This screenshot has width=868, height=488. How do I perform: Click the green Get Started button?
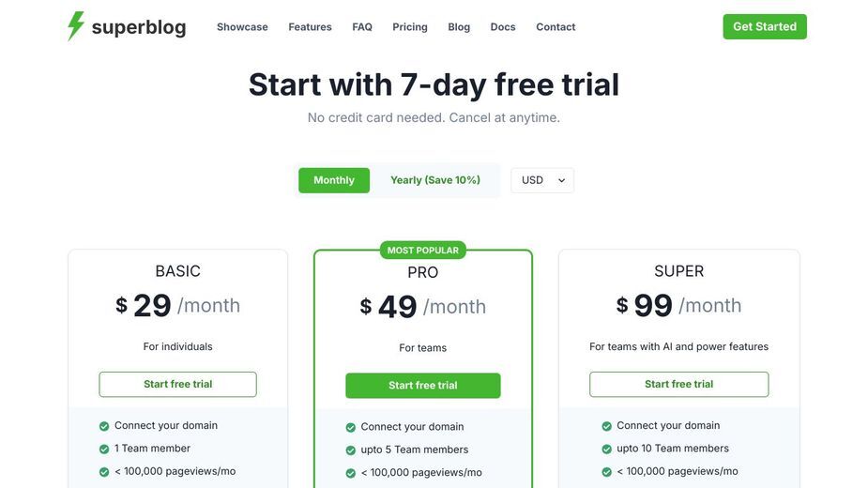coord(765,26)
